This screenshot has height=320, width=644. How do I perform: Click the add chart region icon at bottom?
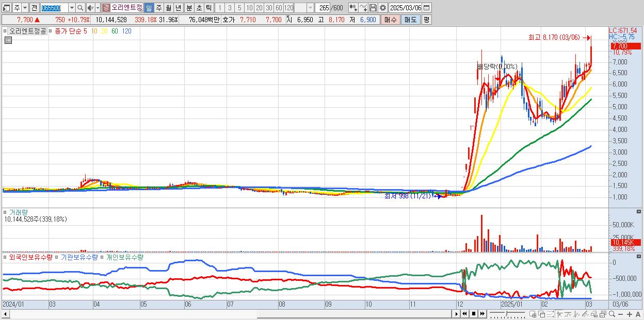click(533, 314)
